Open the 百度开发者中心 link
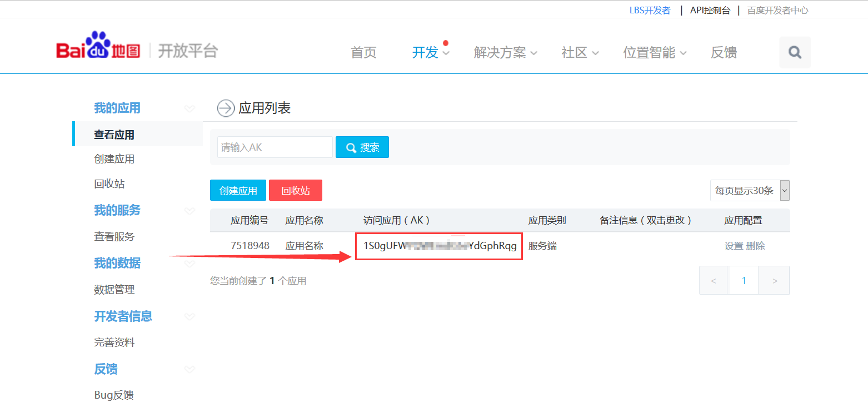868x417 pixels. 777,10
